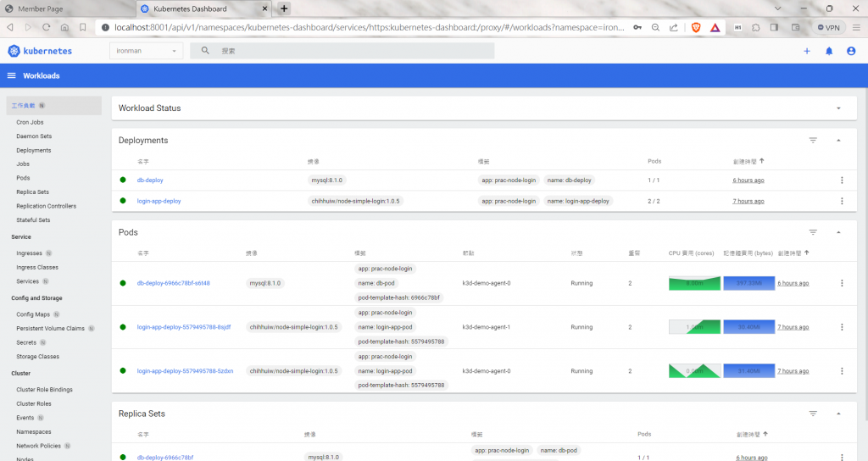Open actions menu for login-app-deploy-5579495788-8sjdf pod
This screenshot has width=868, height=461.
pos(842,327)
